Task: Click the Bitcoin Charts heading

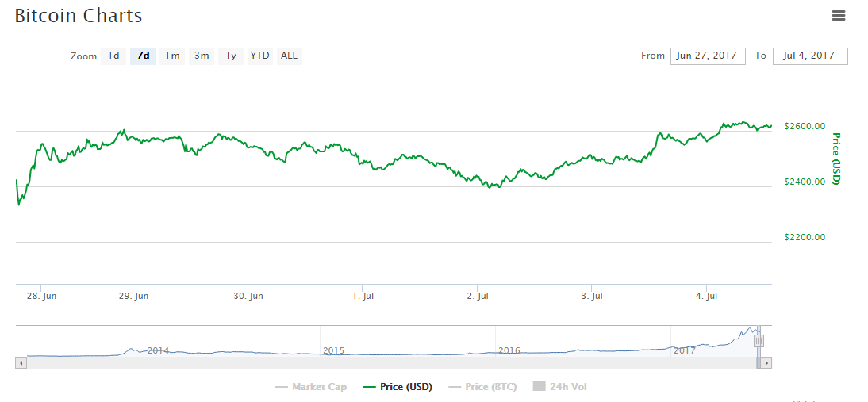Action: point(78,16)
